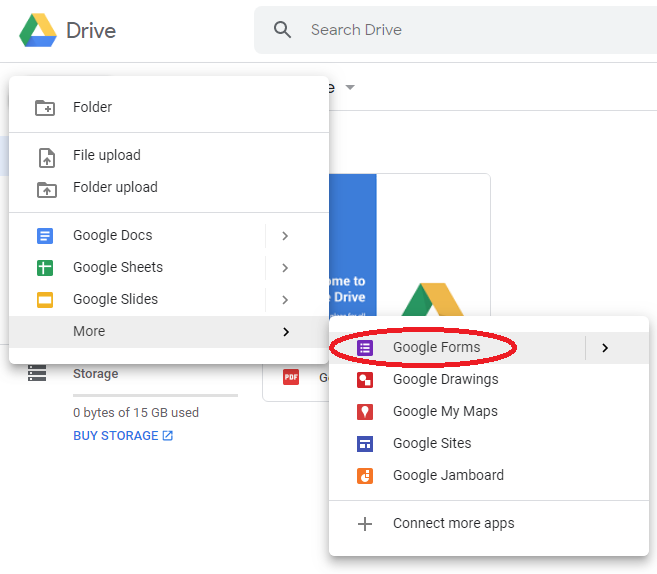
Task: Click the blue Google Sites icon
Action: [365, 444]
